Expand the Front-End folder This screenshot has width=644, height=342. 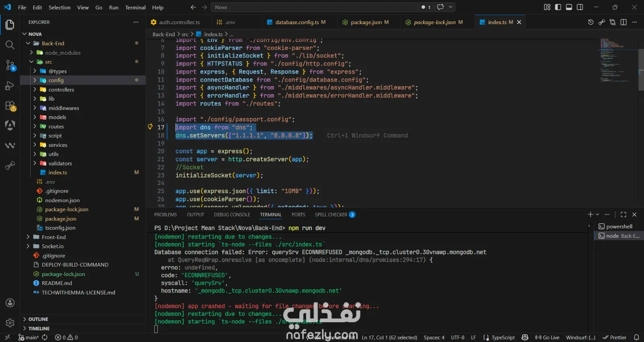[x=28, y=237]
